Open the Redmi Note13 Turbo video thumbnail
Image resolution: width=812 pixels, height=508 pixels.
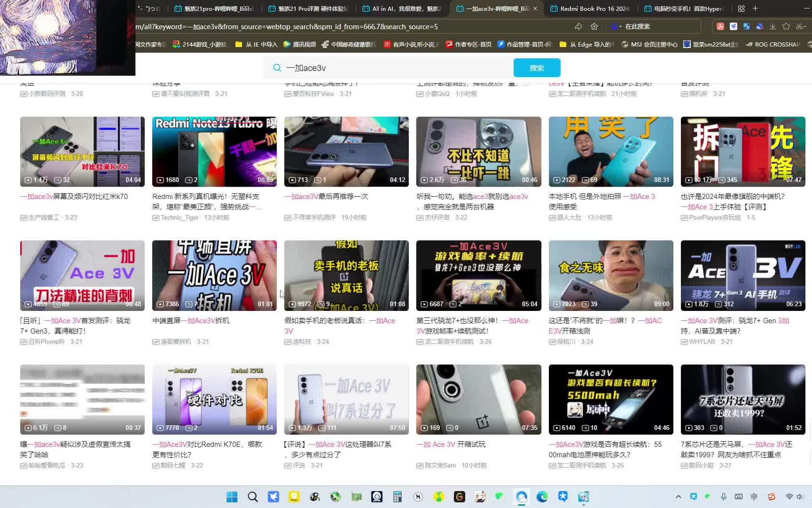[214, 151]
